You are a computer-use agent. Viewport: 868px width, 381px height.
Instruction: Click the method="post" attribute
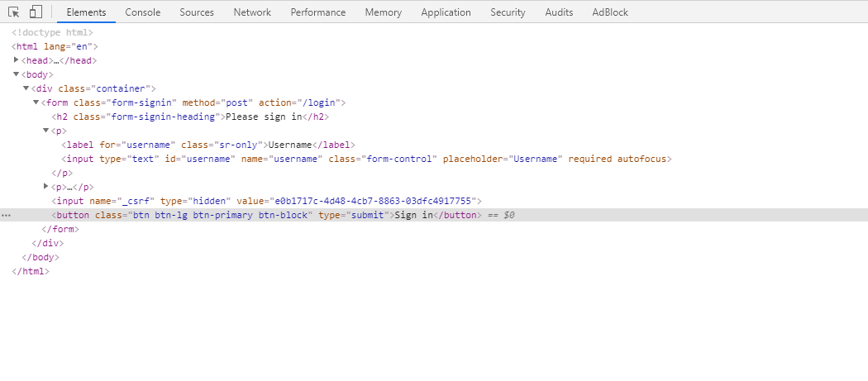click(x=217, y=102)
